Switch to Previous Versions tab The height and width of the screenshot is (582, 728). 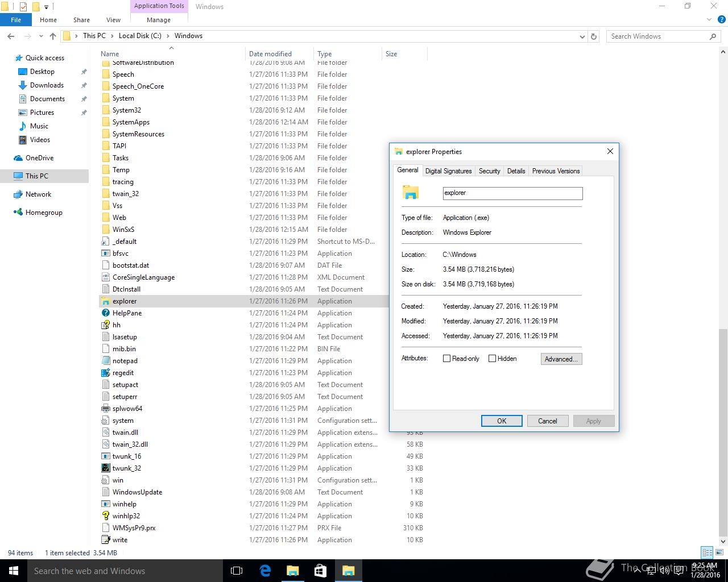coord(556,171)
